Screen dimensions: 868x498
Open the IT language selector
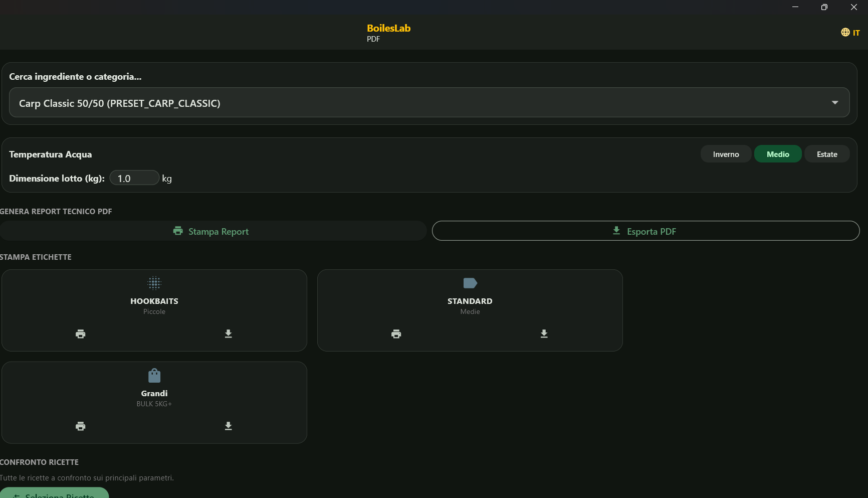(850, 33)
